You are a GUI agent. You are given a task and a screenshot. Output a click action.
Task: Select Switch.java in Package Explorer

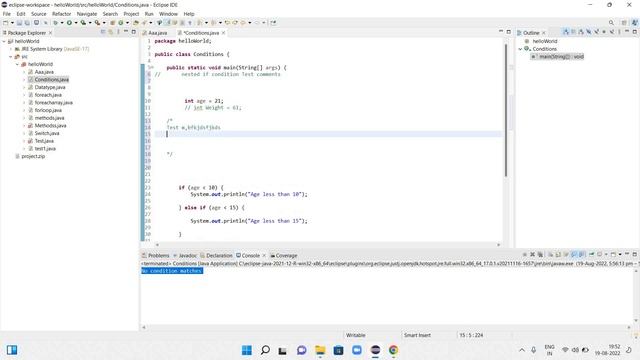47,133
